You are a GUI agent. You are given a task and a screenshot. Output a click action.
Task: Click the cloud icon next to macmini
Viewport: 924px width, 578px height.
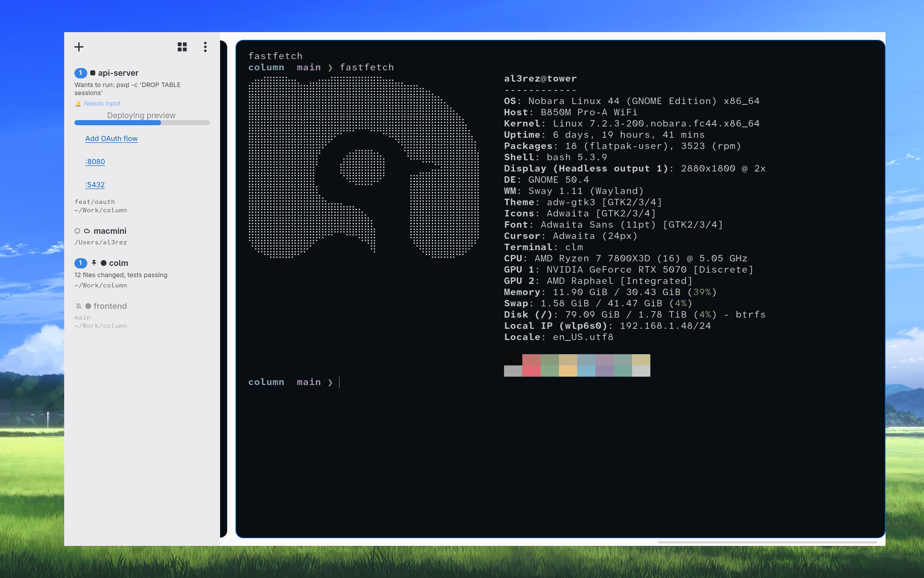tap(87, 231)
